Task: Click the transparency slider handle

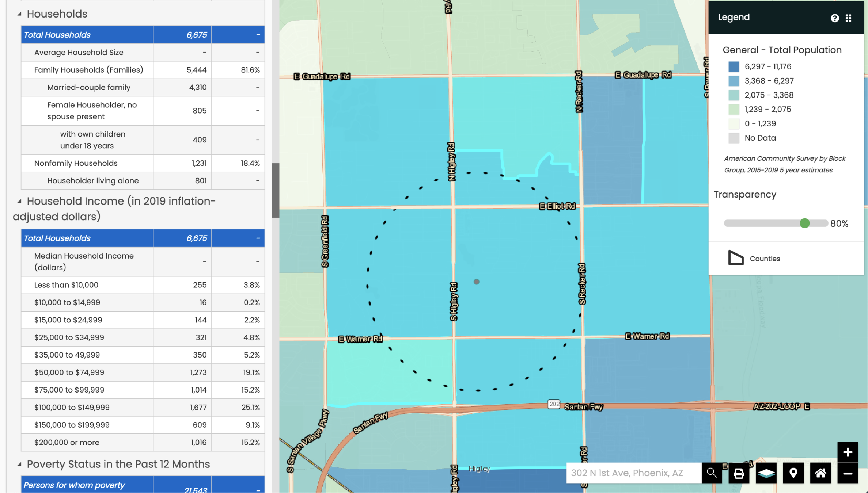Action: (x=804, y=223)
